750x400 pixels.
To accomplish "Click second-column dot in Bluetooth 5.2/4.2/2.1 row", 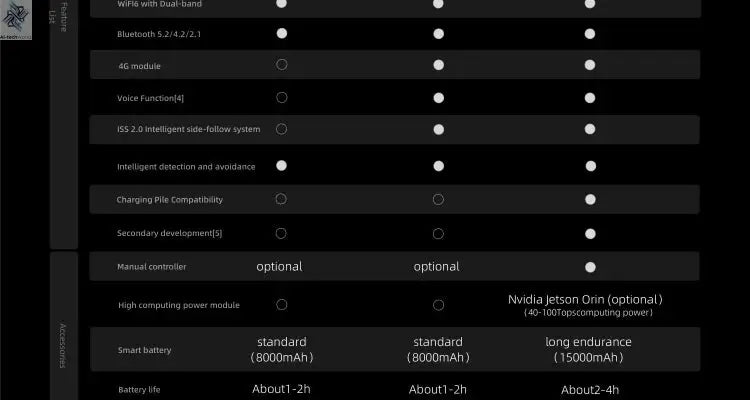I will point(438,34).
